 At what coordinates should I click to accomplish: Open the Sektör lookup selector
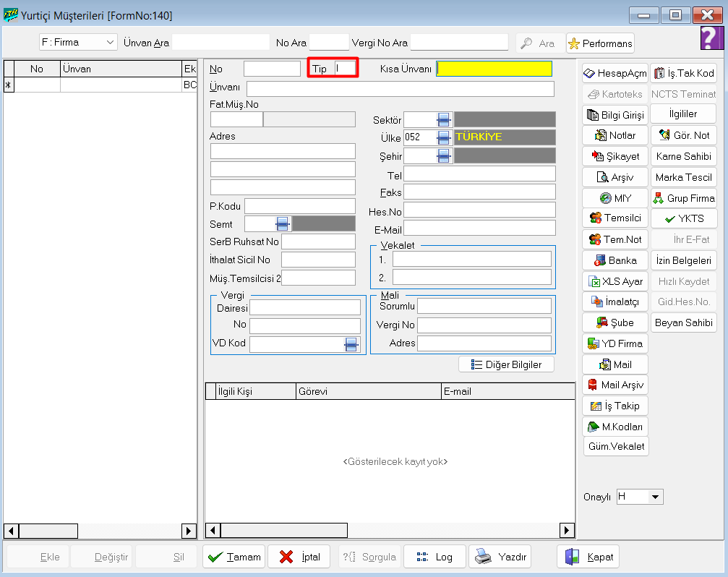(x=444, y=120)
